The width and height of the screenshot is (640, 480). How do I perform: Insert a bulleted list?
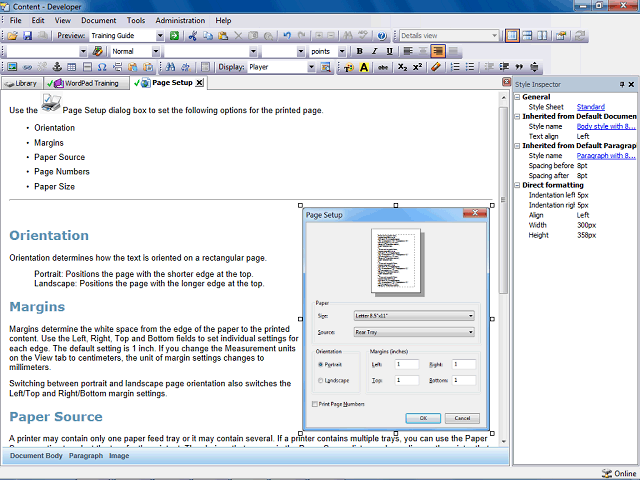tap(470, 67)
